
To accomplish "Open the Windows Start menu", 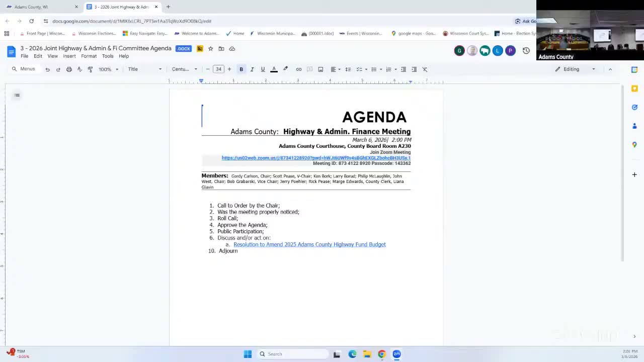I will 248,354.
